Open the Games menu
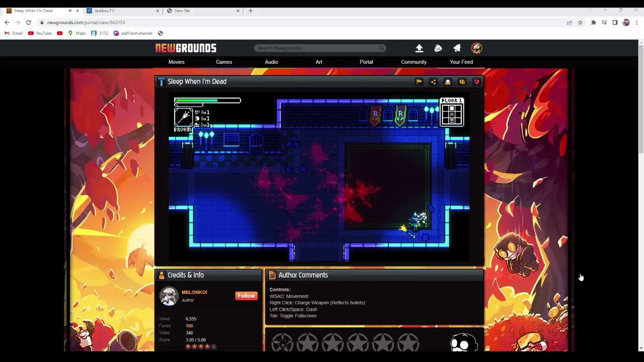The width and height of the screenshot is (644, 362). tap(224, 62)
